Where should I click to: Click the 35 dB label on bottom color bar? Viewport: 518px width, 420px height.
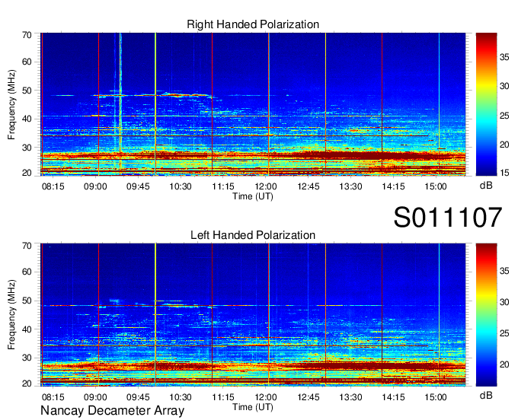504,271
